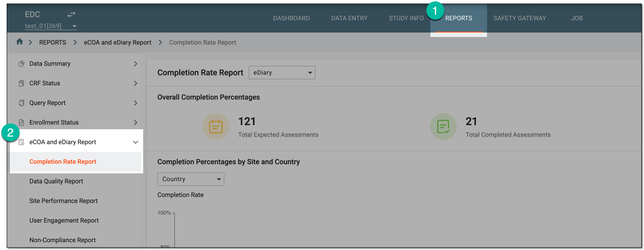Screen dimensions: 644x250
Task: Open the eDiary report type dropdown
Action: [x=282, y=73]
